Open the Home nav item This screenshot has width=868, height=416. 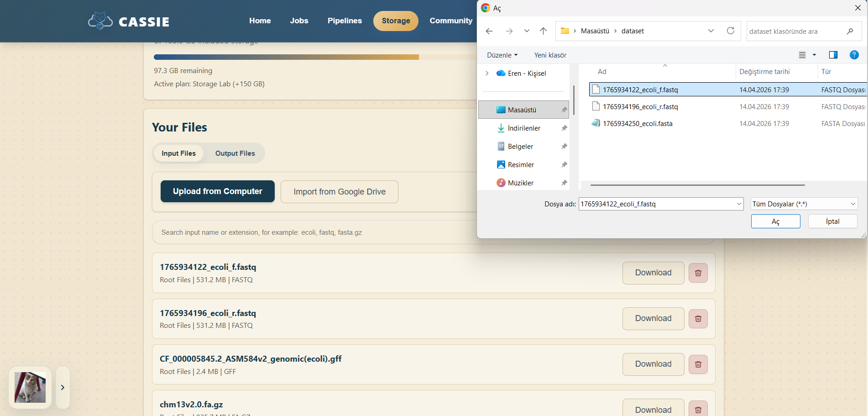tap(260, 21)
